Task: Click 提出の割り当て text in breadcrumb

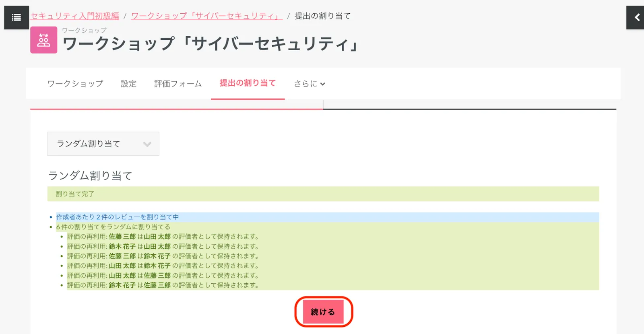Action: coord(322,16)
